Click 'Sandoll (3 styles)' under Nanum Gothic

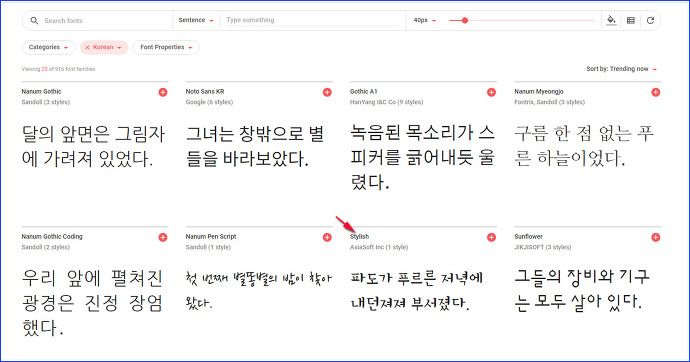pyautogui.click(x=46, y=102)
